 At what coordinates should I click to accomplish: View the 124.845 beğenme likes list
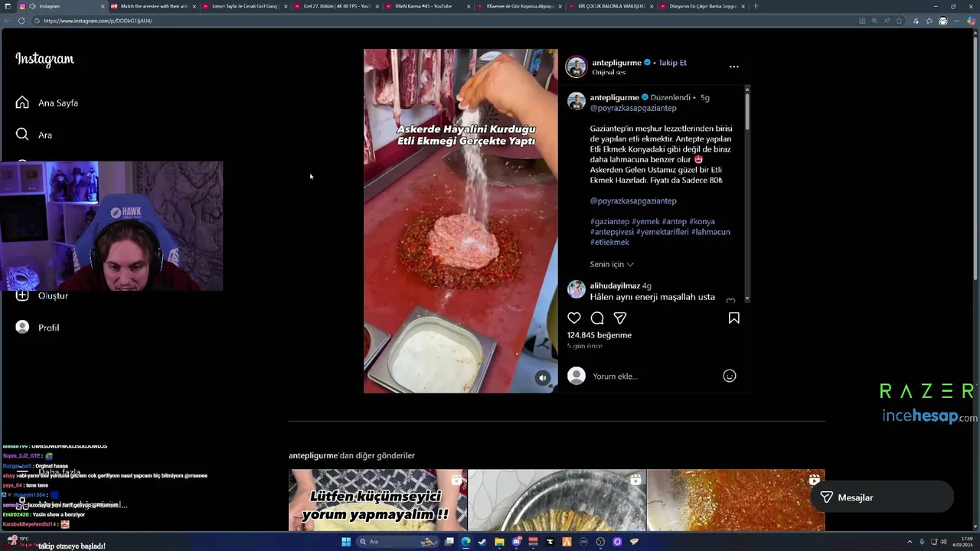[x=599, y=335]
